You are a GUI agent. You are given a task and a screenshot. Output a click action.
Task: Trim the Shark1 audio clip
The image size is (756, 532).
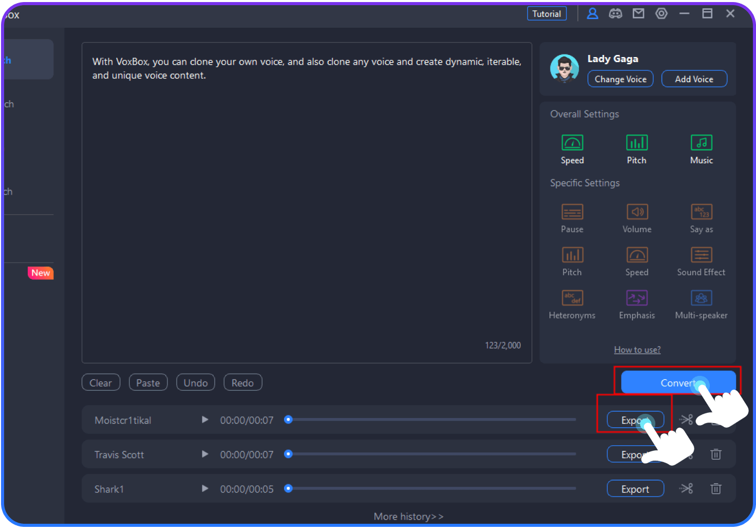(x=687, y=488)
